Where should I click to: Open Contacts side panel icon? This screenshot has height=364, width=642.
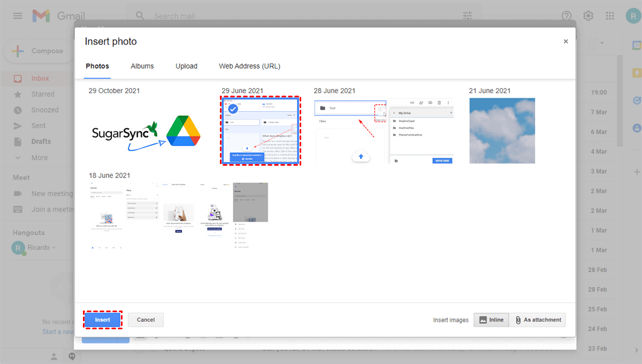(637, 128)
